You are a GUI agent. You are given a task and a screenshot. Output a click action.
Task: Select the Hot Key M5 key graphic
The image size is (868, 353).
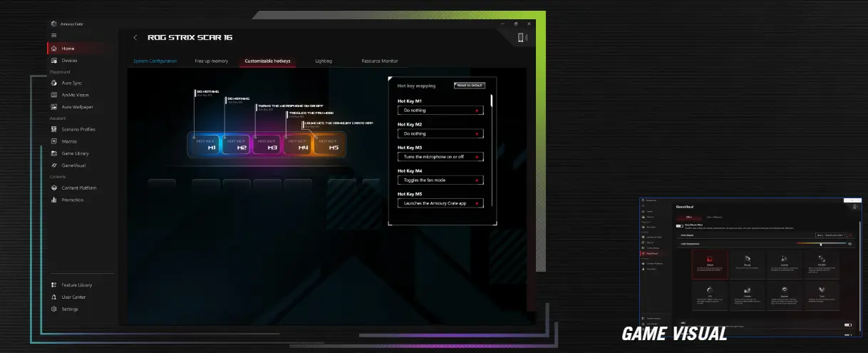(x=329, y=145)
